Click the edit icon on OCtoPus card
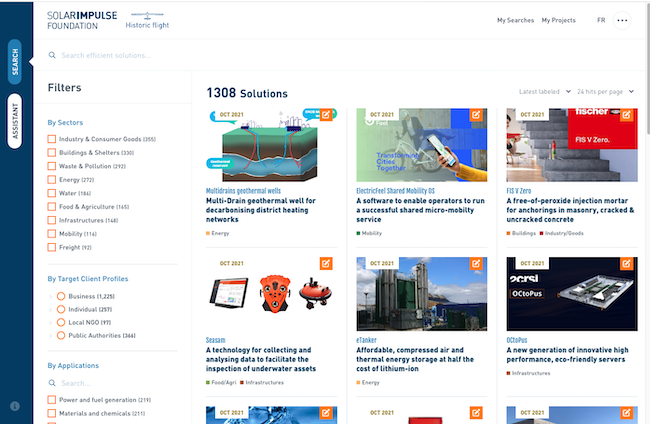This screenshot has width=650, height=424. point(626,263)
